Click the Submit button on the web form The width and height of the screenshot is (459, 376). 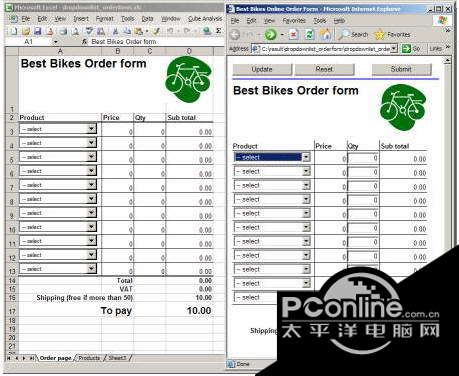click(x=401, y=69)
